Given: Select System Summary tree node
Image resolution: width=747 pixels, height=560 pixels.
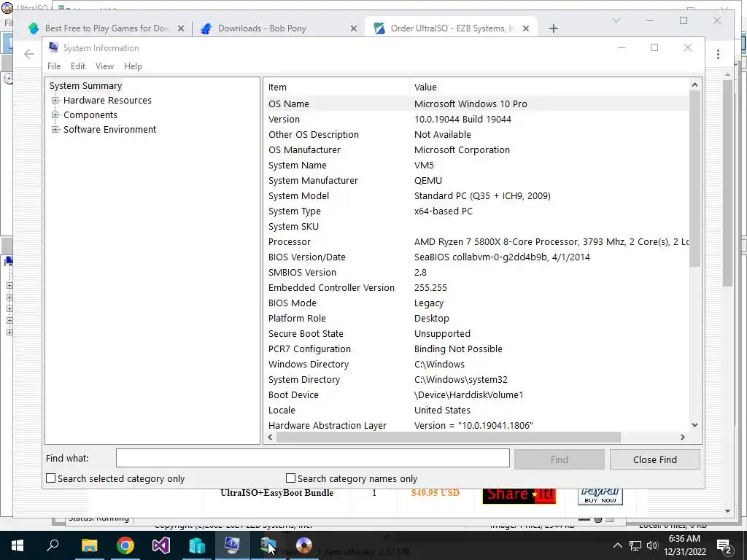Looking at the screenshot, I should [x=86, y=86].
